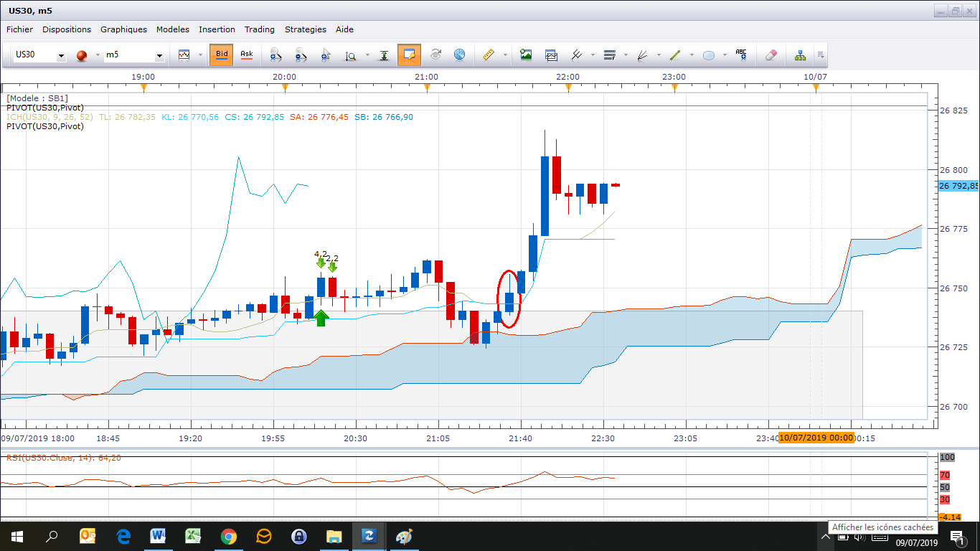Click the zoom in magnifier icon
The image size is (980, 551).
pos(275,55)
